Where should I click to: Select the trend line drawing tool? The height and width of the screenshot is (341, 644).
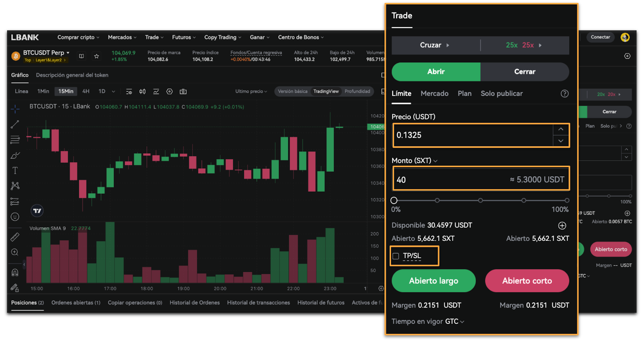[x=15, y=124]
